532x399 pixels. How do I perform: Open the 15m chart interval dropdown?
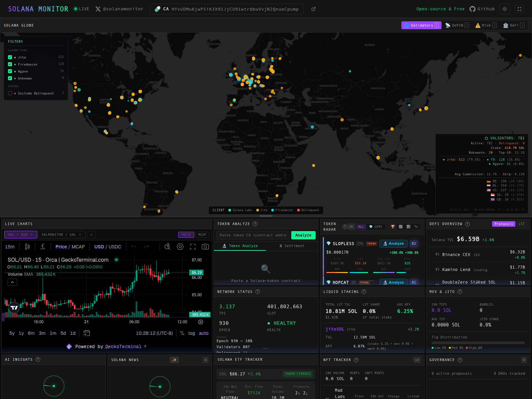tap(10, 247)
